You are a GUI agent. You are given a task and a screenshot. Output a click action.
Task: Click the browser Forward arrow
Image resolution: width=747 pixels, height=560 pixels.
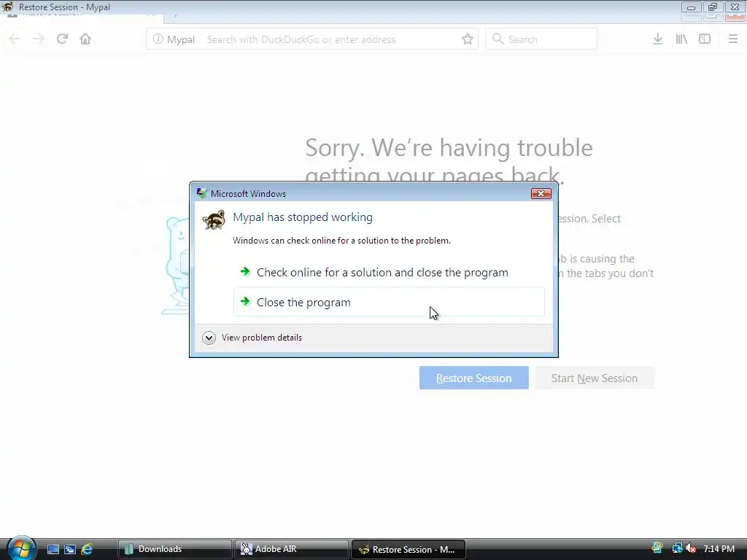pos(39,39)
